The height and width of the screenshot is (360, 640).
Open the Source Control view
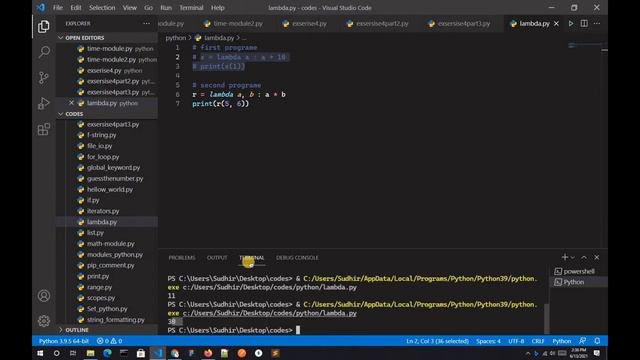pyautogui.click(x=44, y=77)
